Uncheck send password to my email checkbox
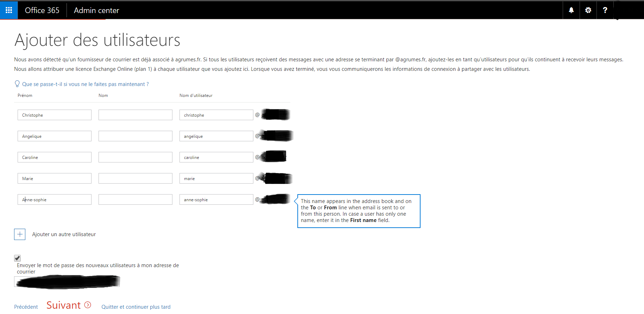The image size is (644, 314). [x=17, y=258]
